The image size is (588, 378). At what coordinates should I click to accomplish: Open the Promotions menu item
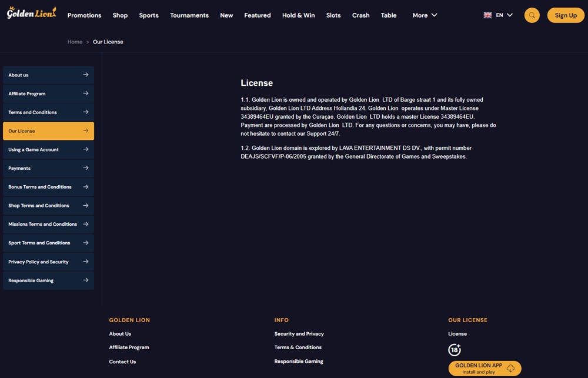coord(84,15)
